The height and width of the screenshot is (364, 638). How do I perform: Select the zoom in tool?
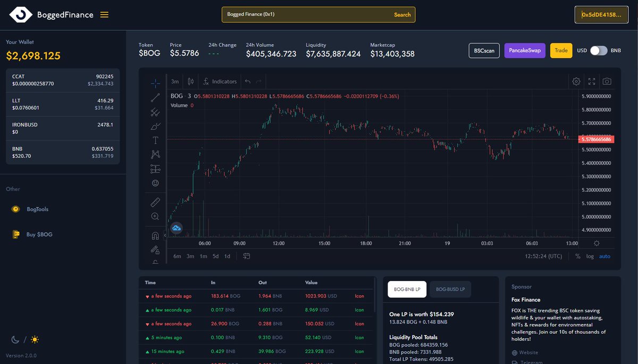(155, 216)
